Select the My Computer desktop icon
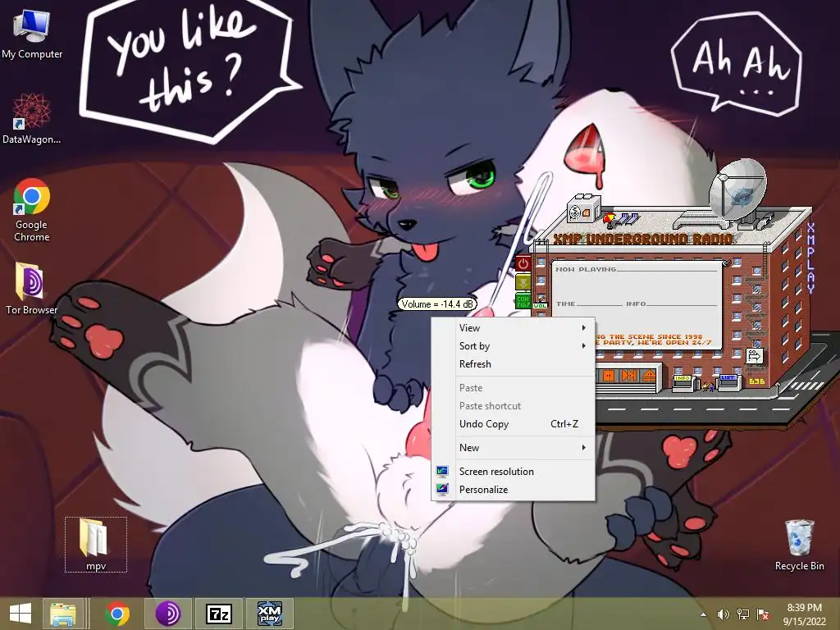 (32, 34)
